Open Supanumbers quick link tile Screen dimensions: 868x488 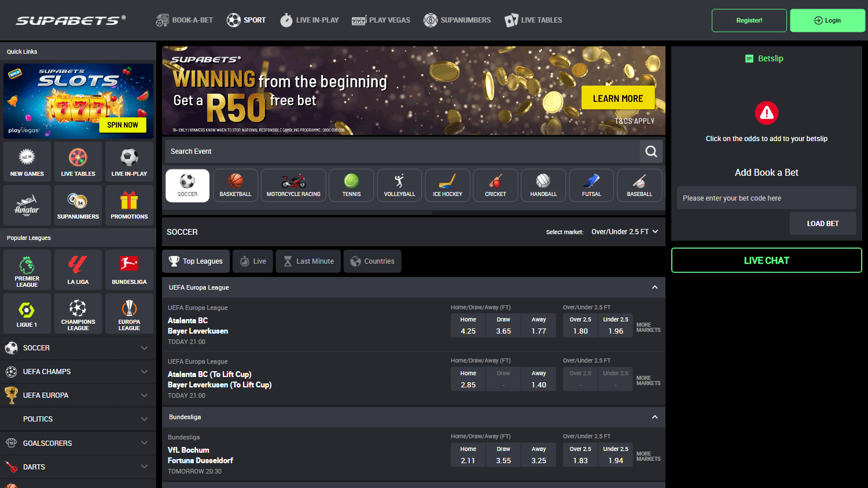pyautogui.click(x=78, y=205)
